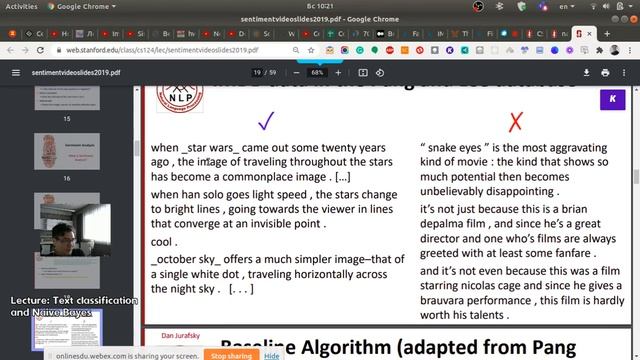The height and width of the screenshot is (360, 640).
Task: Select the page 15 thumbnail
Action: point(67,98)
